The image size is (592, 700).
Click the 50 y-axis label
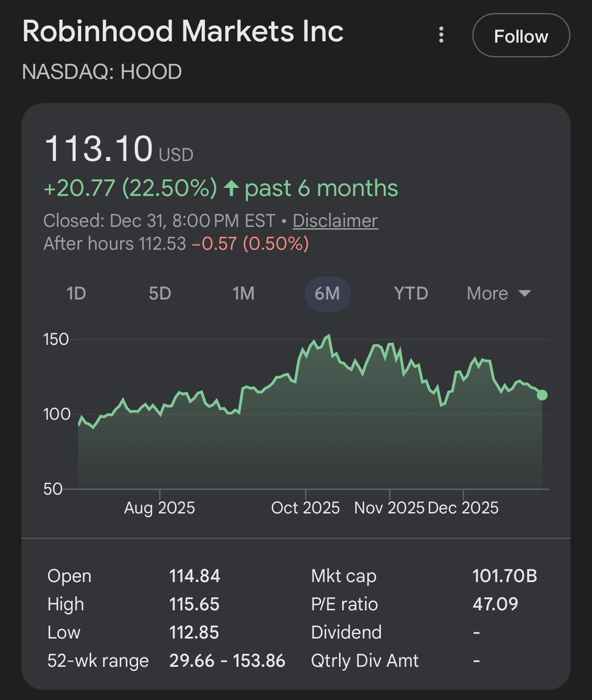(x=52, y=489)
